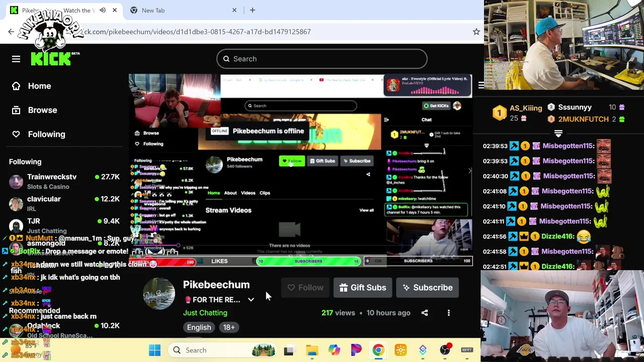Click Misbegotten115 in the 02:40:30 message
644x362 pixels.
click(x=568, y=176)
